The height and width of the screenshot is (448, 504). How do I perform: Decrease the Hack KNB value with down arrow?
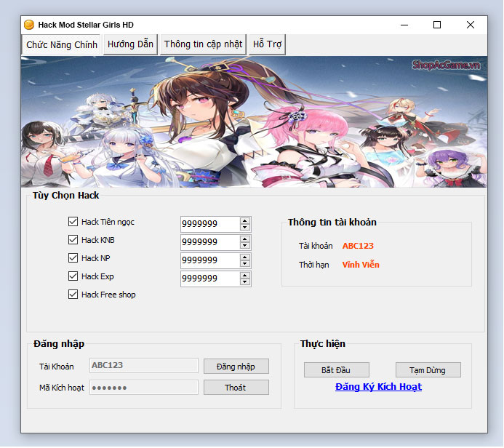coord(245,245)
